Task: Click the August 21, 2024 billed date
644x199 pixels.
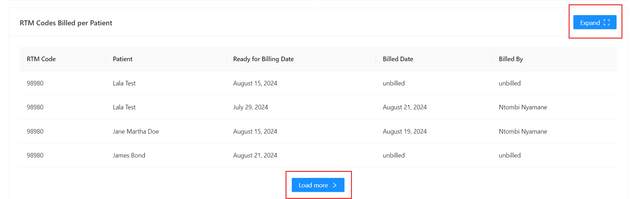Action: click(405, 107)
